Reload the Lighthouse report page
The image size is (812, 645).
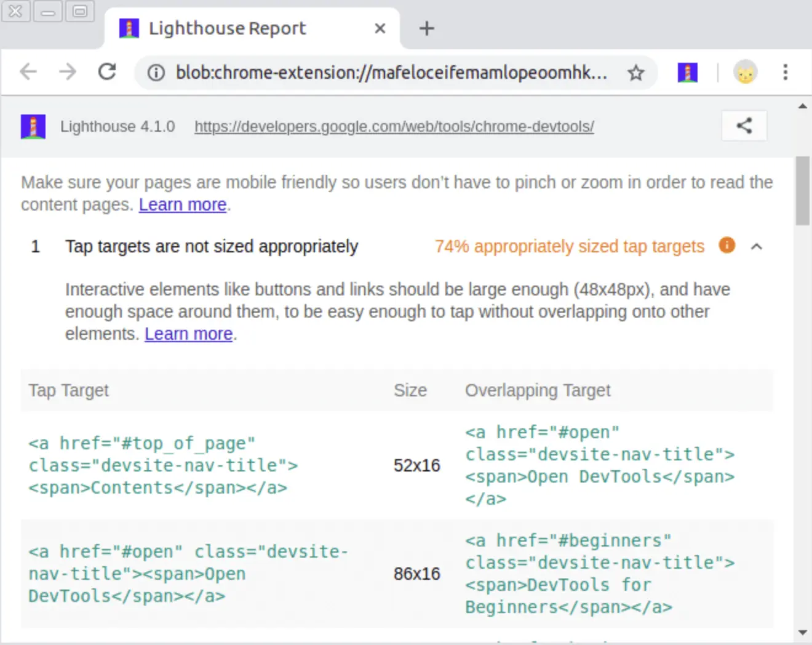click(x=107, y=72)
